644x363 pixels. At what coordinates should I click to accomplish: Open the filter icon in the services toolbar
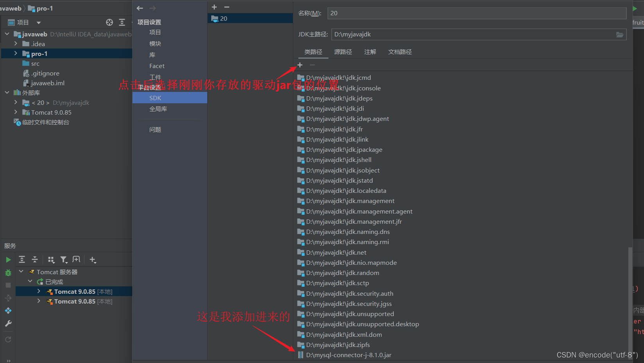pyautogui.click(x=64, y=259)
